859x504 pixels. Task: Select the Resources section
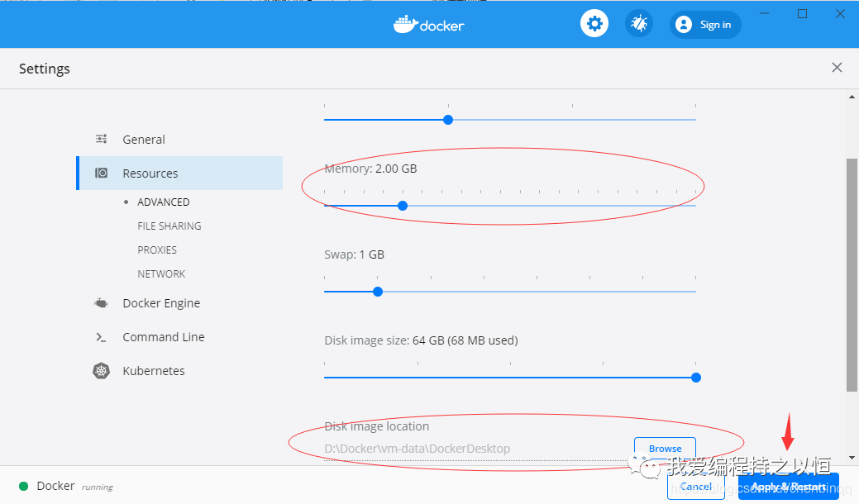[x=179, y=173]
